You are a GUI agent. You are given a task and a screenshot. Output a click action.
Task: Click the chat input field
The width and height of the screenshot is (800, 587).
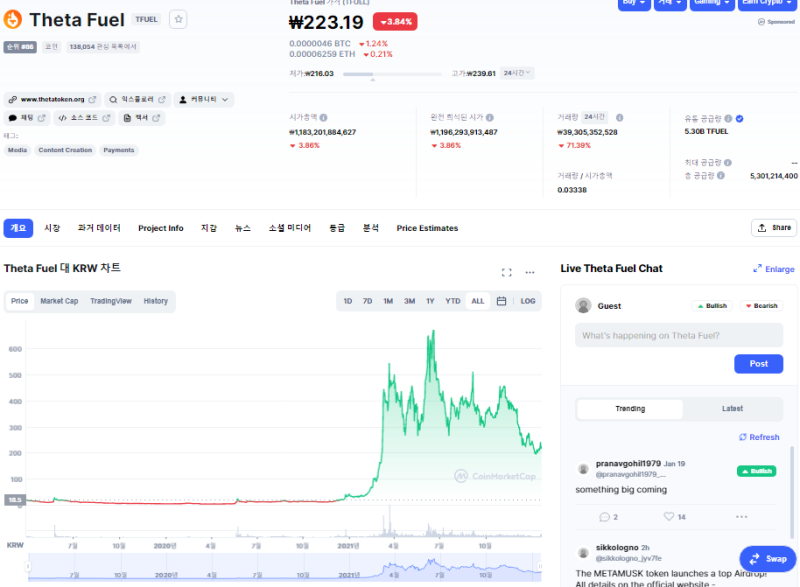(679, 336)
